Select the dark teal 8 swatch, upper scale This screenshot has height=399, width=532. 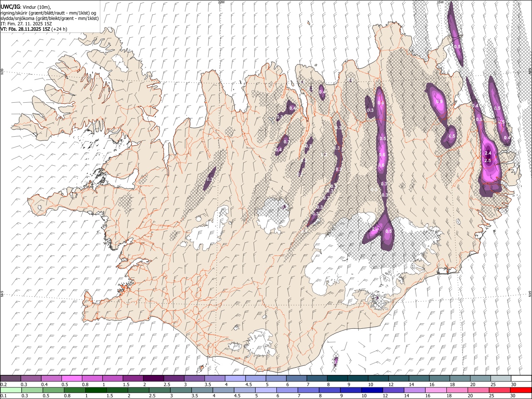point(337,378)
